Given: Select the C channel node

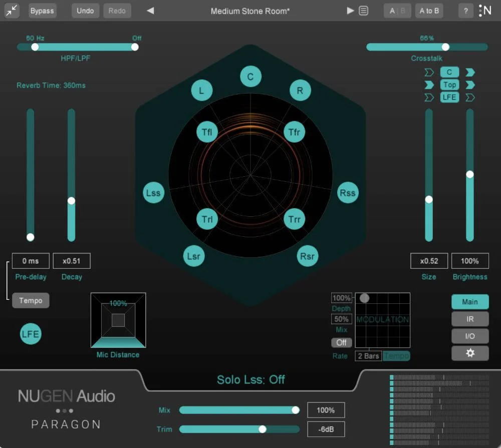Looking at the screenshot, I should click(250, 76).
